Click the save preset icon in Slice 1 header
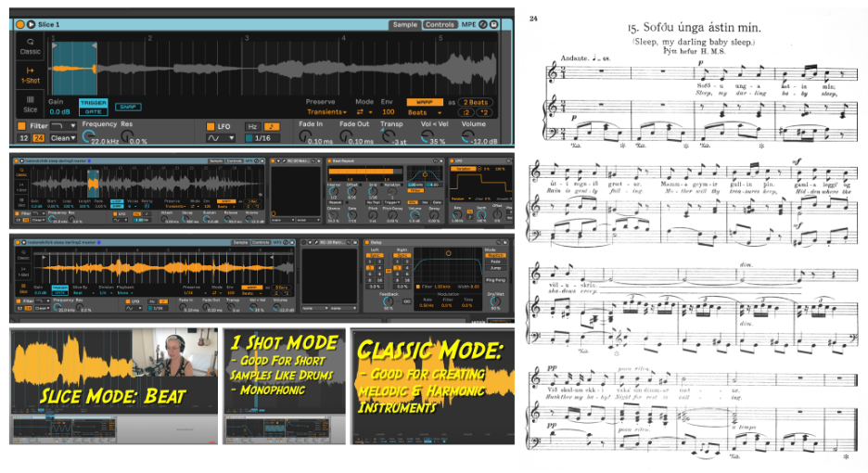This screenshot has height=473, width=868. pos(493,24)
